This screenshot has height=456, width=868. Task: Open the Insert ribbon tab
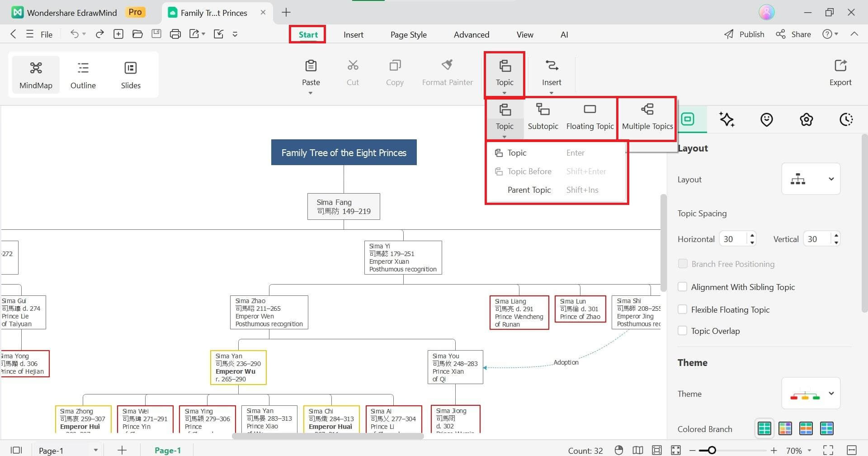pos(354,34)
